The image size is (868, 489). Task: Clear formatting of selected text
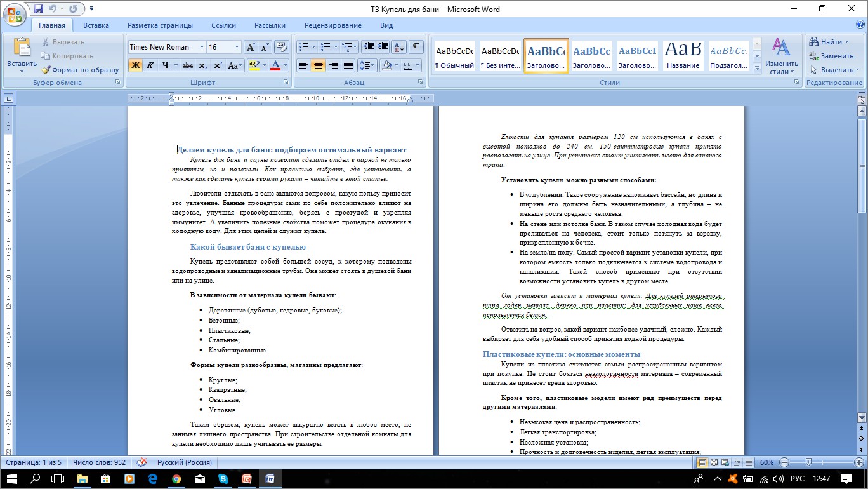coord(282,47)
